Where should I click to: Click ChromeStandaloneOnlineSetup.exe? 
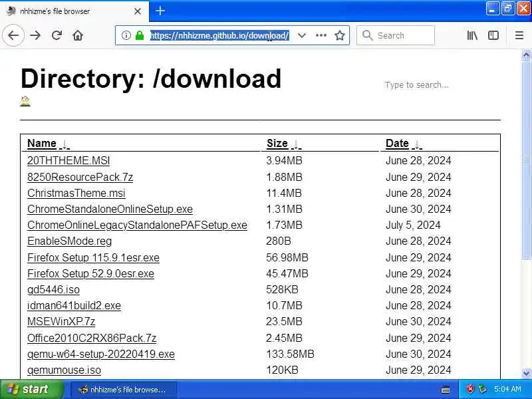(110, 209)
